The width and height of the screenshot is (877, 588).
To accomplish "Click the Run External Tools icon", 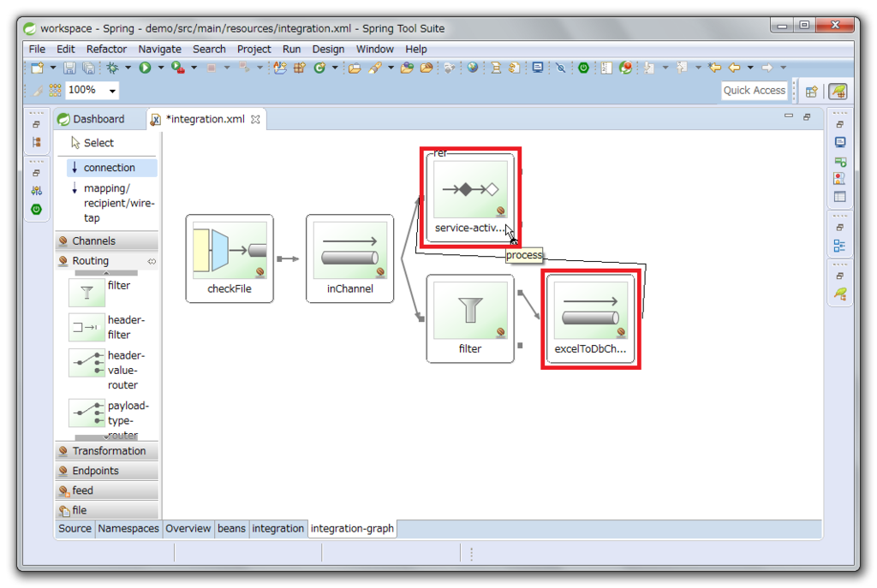I will [178, 68].
